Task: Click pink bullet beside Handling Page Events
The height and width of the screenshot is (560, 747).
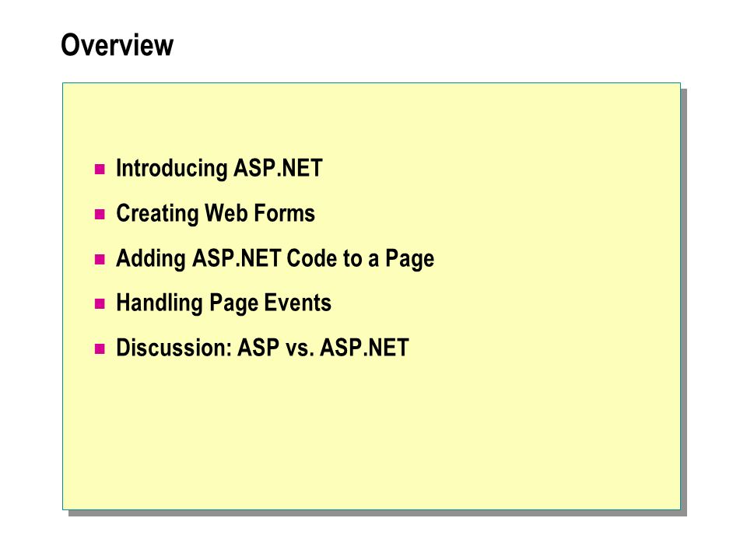Action: (100, 304)
